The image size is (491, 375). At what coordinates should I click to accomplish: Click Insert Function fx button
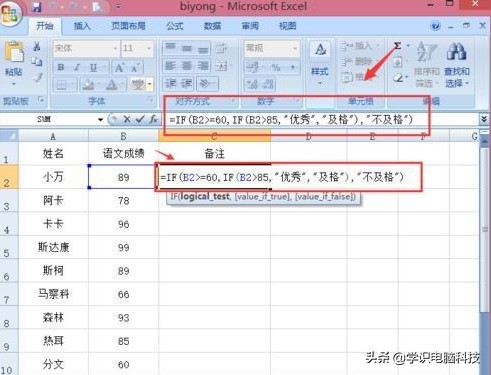[x=153, y=119]
